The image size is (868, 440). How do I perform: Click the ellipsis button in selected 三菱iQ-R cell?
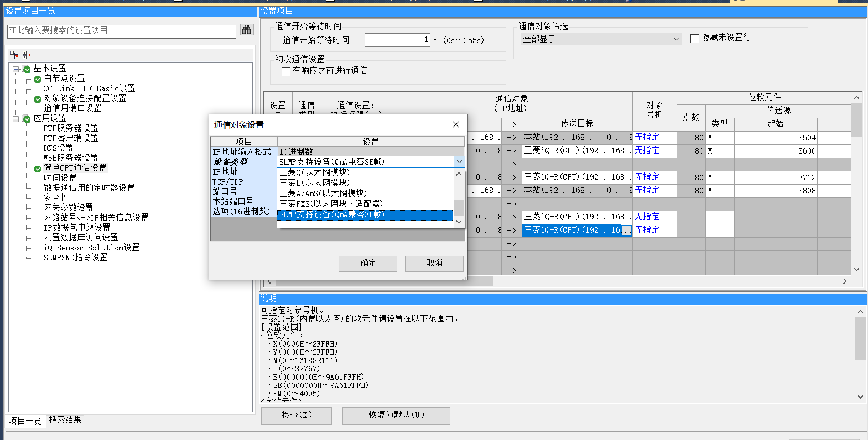click(626, 231)
